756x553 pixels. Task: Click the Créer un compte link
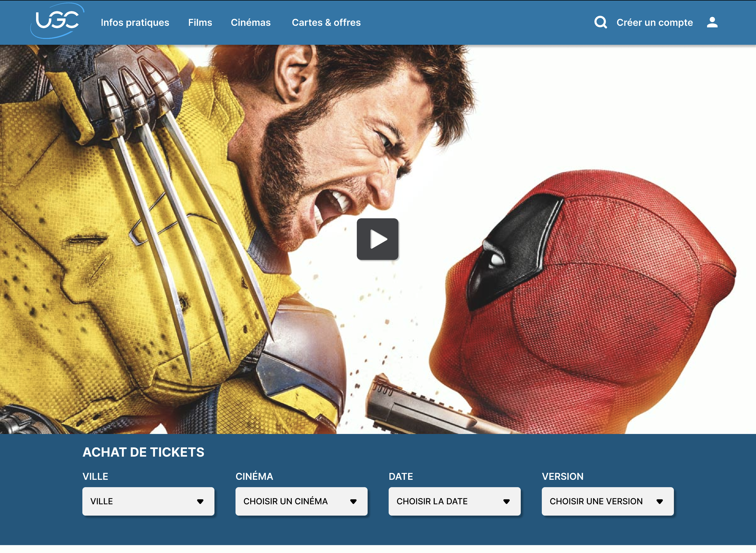(655, 22)
